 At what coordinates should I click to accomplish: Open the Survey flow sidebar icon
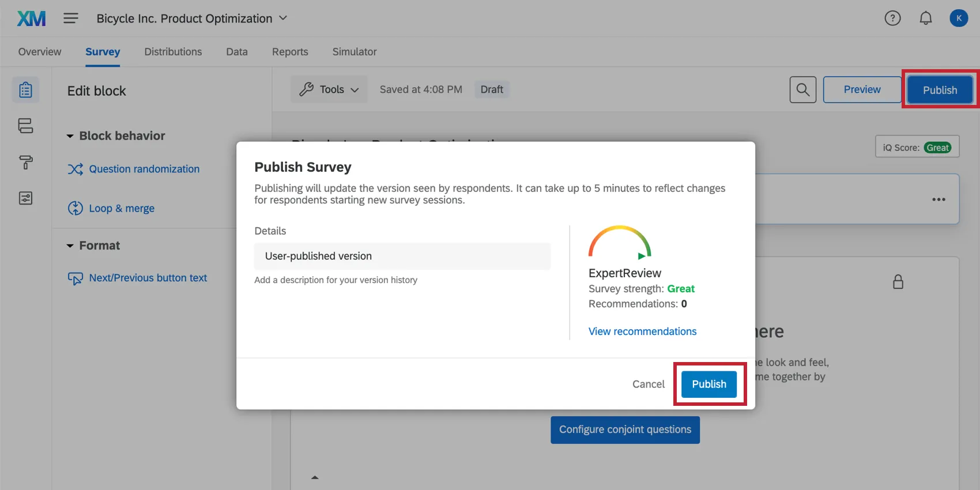click(x=25, y=126)
